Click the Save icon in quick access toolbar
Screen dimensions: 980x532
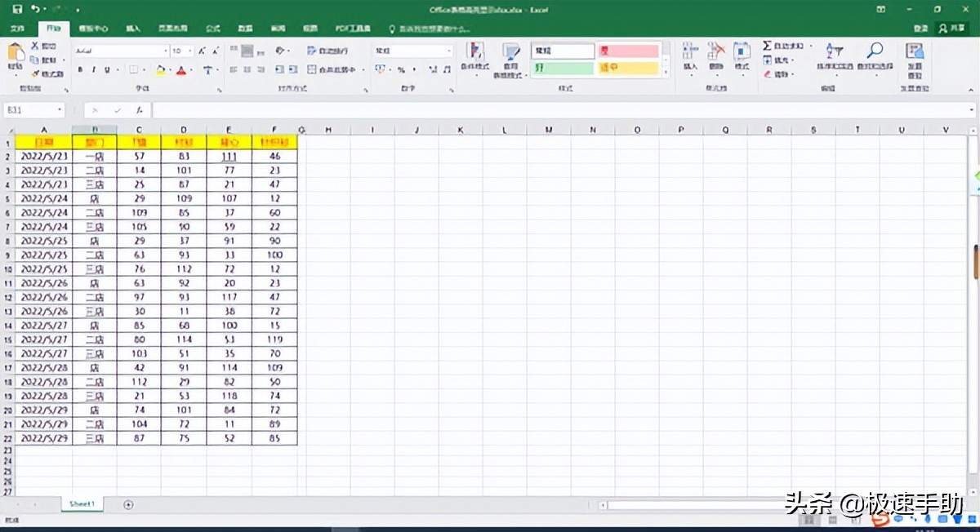[17, 10]
